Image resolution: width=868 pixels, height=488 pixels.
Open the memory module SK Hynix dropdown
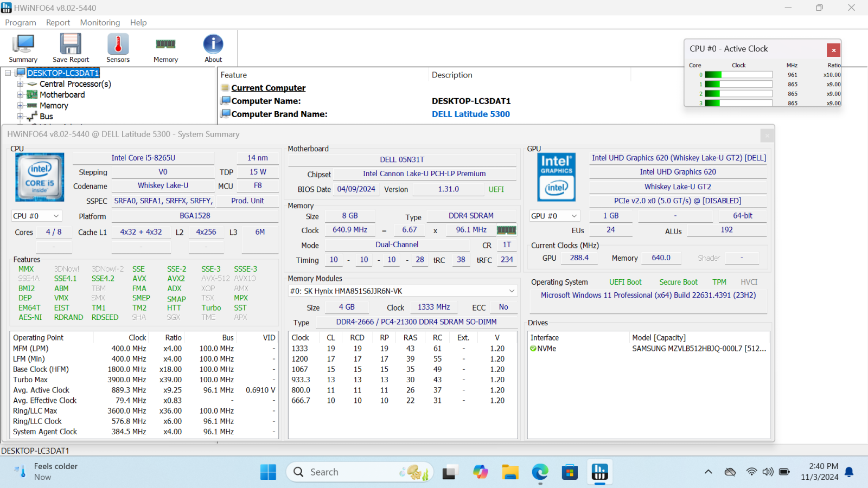[x=403, y=291]
